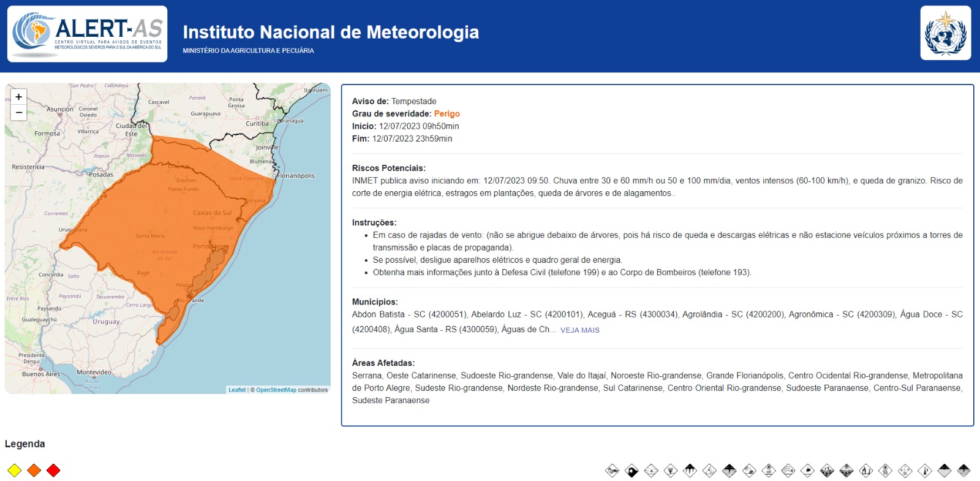Click the Instituto Nacional de Meteorologia title
The height and width of the screenshot is (481, 980).
(x=331, y=32)
